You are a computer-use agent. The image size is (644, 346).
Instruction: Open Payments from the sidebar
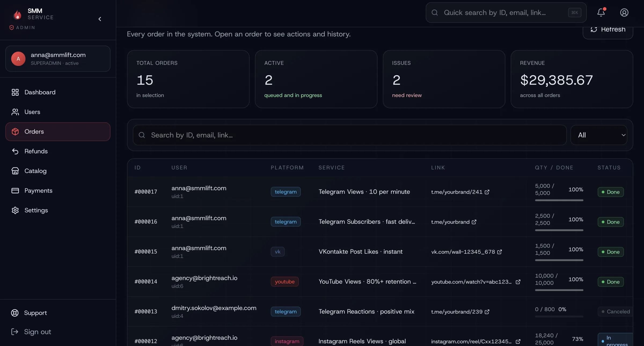38,191
